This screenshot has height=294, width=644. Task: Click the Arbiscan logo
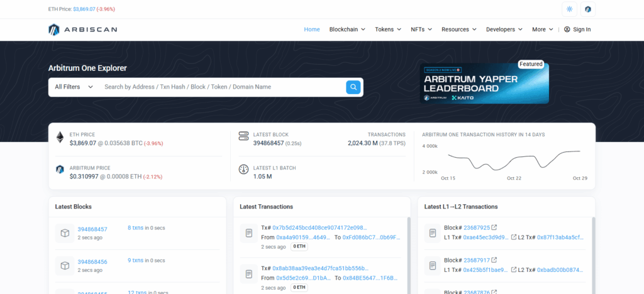pyautogui.click(x=82, y=30)
